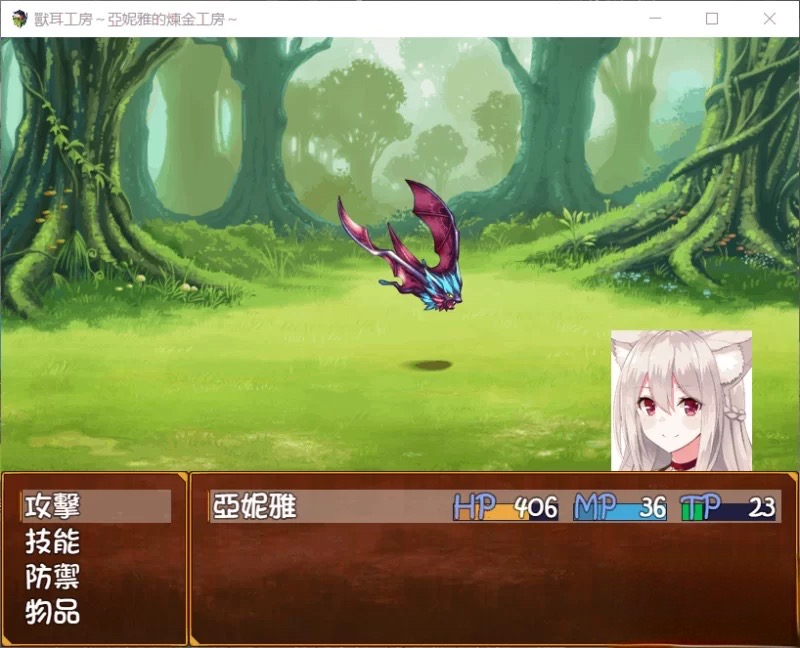Select the 亞妮雅 character name

[x=256, y=506]
